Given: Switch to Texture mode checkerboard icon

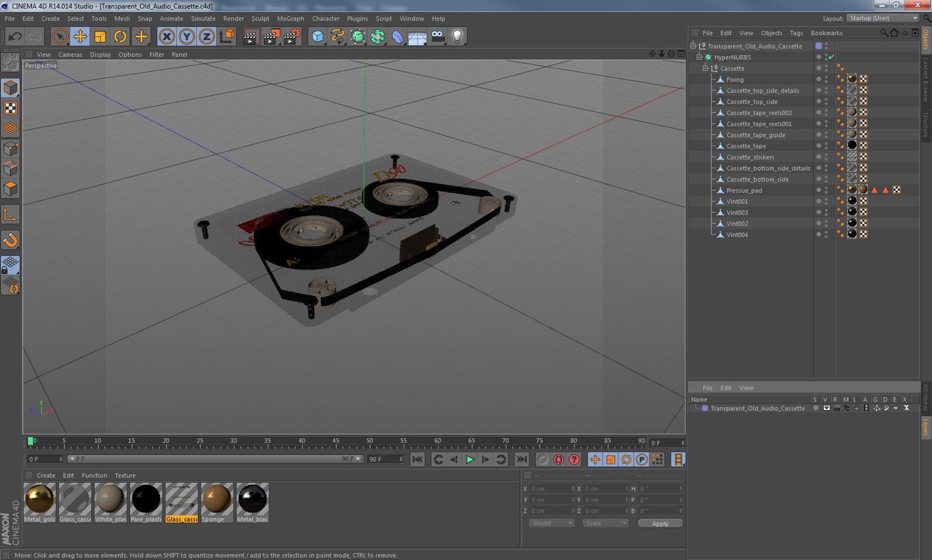Looking at the screenshot, I should pos(10,108).
